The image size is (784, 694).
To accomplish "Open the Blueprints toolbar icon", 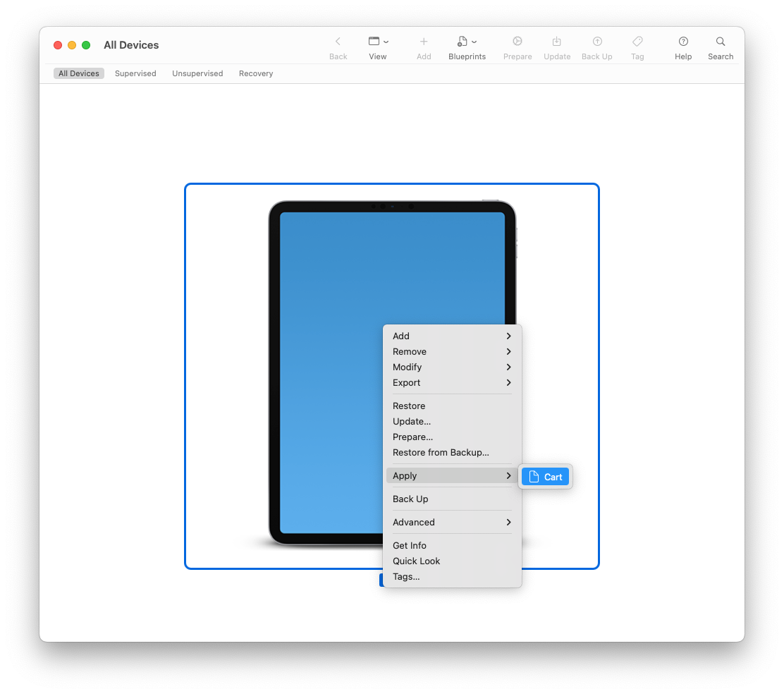I will pyautogui.click(x=463, y=42).
